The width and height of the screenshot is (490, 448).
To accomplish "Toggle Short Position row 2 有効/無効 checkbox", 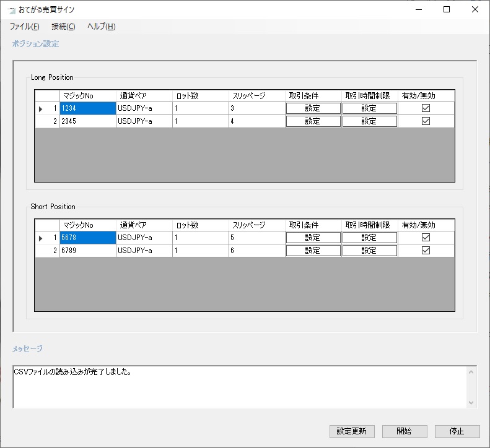I will (x=426, y=251).
